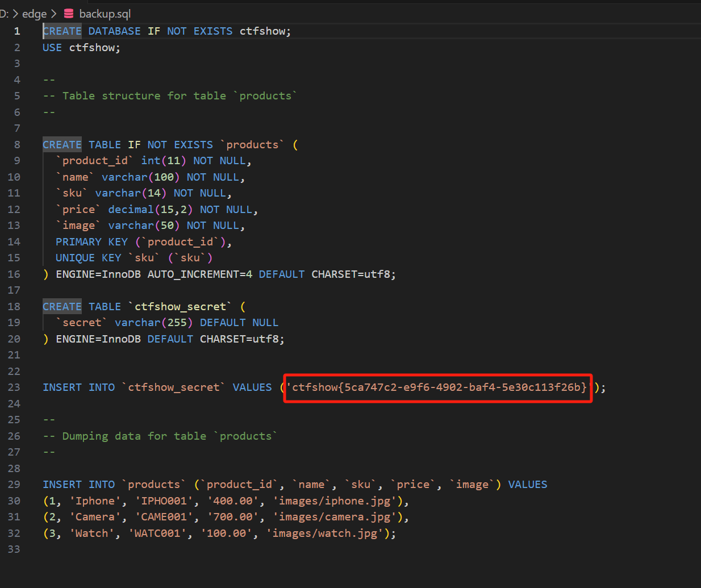Click line number 23 in the gutter
Image resolution: width=701 pixels, height=588 pixels.
pos(14,387)
